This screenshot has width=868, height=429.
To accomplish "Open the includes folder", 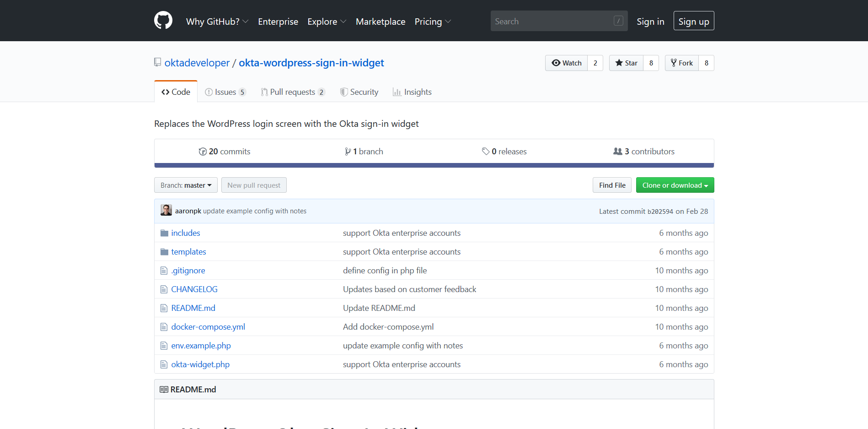I will tap(186, 233).
